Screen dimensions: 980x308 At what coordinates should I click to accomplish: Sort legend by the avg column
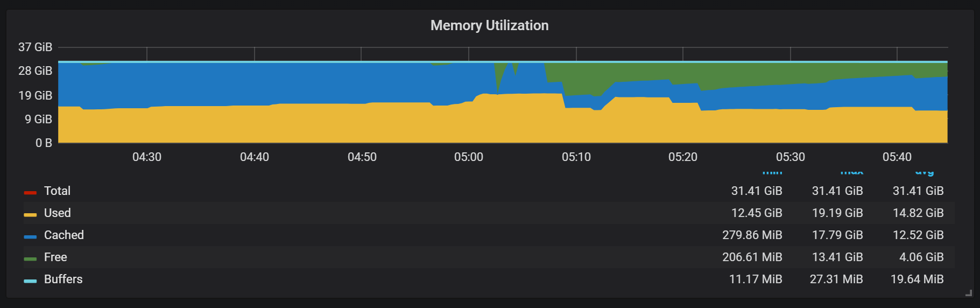click(x=925, y=172)
